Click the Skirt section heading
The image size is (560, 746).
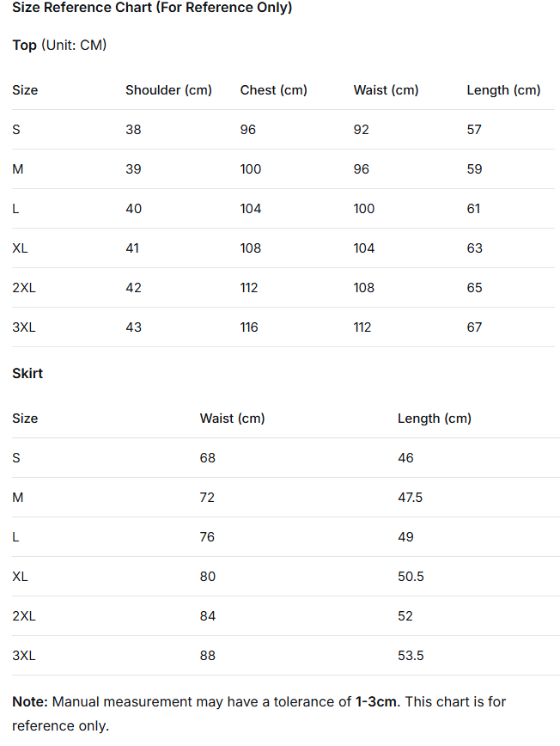click(x=27, y=374)
